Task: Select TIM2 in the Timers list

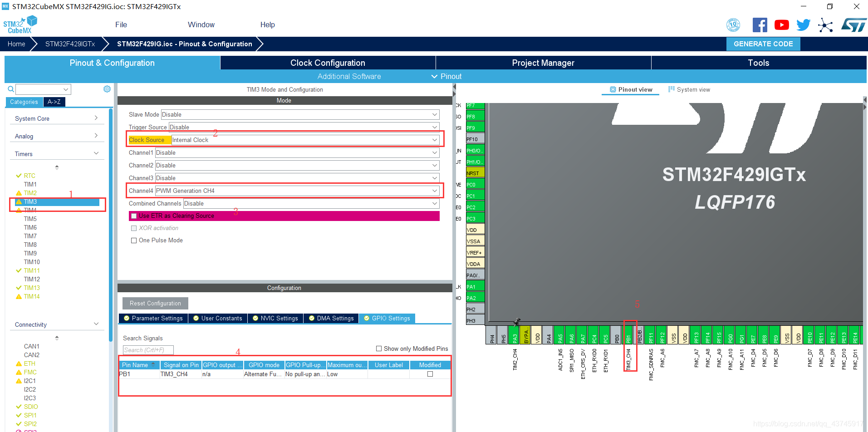Action: coord(30,193)
